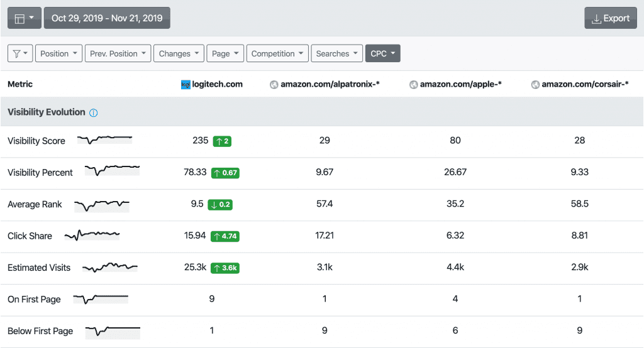
Task: Click the Below First Page sparkline chart
Action: pyautogui.click(x=113, y=332)
